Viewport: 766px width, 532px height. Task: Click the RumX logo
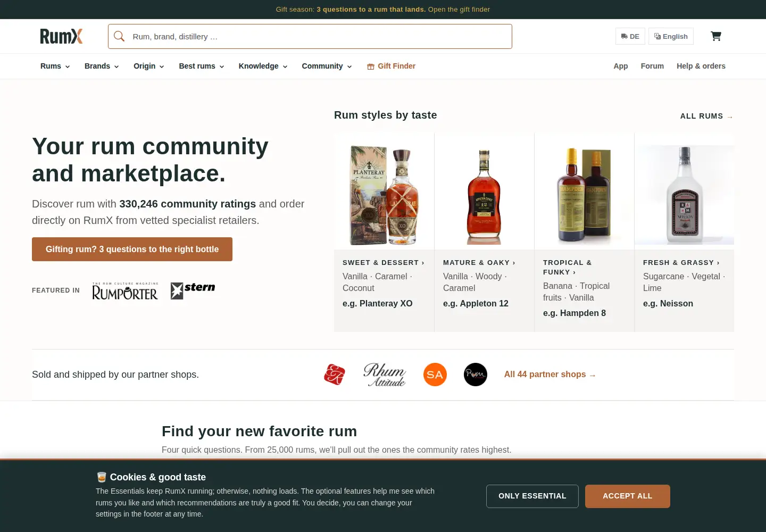[x=61, y=36]
